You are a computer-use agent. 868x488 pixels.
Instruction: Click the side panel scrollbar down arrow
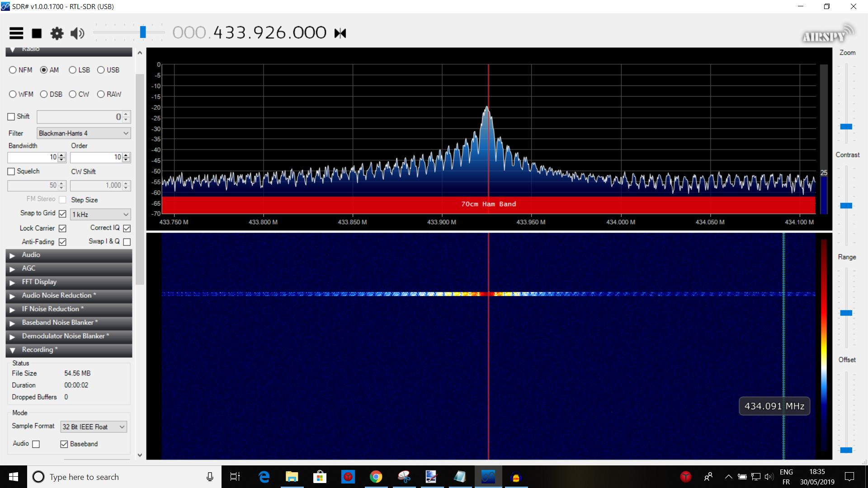tap(140, 455)
